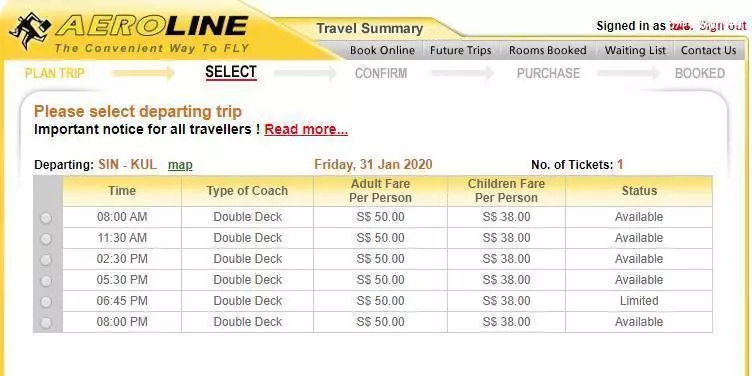Viewport: 752px width, 376px height.
Task: Go back to the PLAN TRIP step
Action: (55, 73)
